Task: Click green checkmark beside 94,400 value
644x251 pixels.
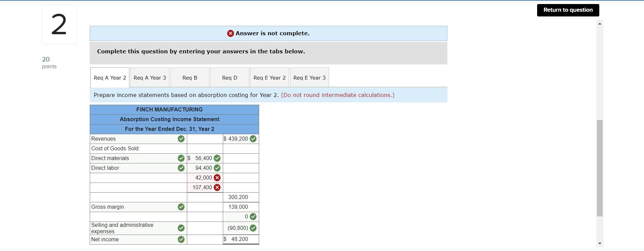Action: 217,168
